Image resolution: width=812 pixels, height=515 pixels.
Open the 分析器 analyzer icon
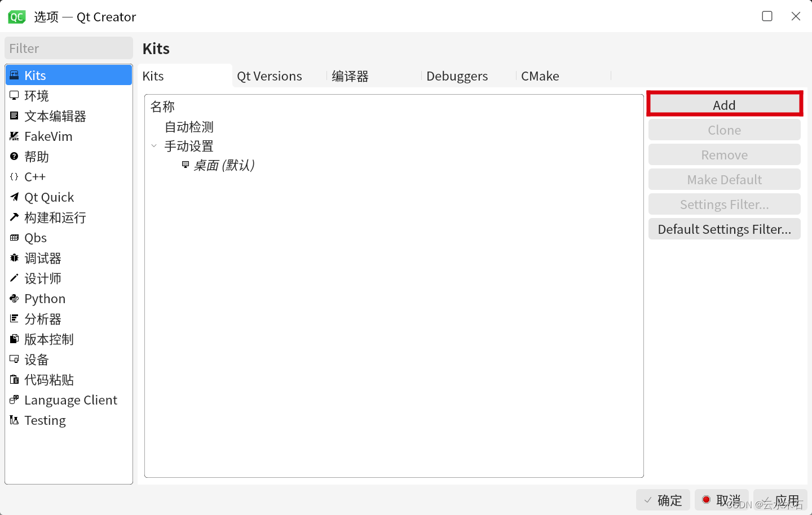click(15, 318)
